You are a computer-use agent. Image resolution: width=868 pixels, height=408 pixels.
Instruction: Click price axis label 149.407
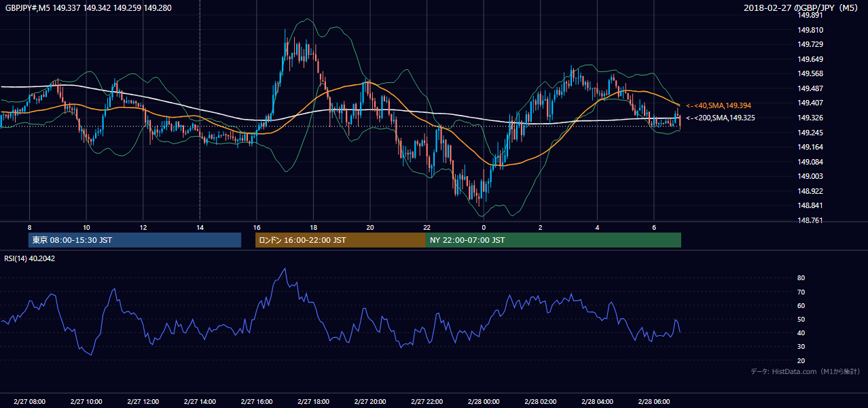pos(810,103)
